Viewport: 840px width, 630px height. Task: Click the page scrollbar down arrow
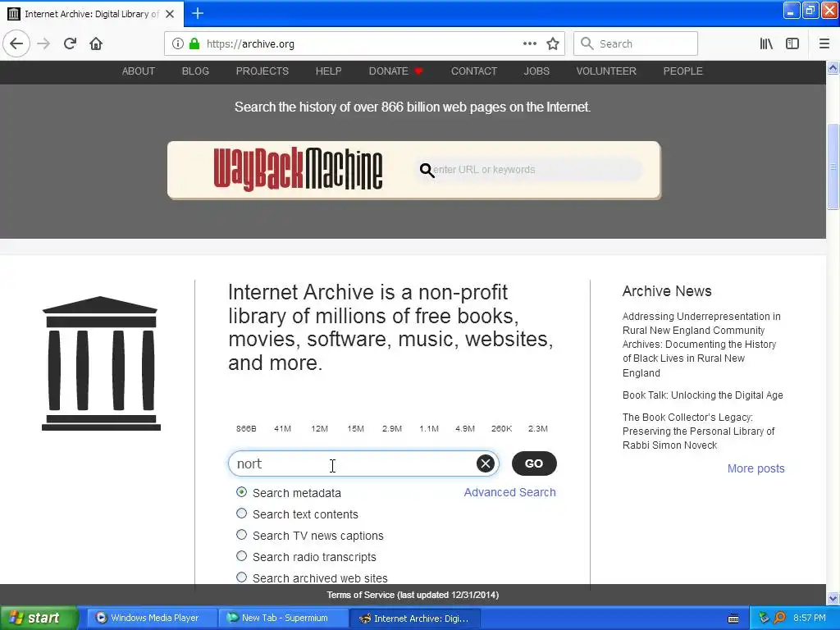click(833, 598)
